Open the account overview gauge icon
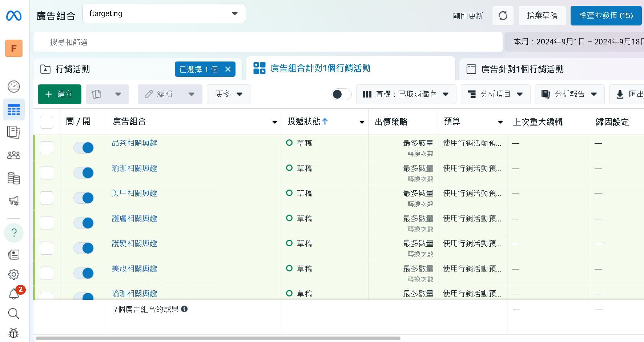Viewport: 644px width, 342px height. tap(14, 87)
